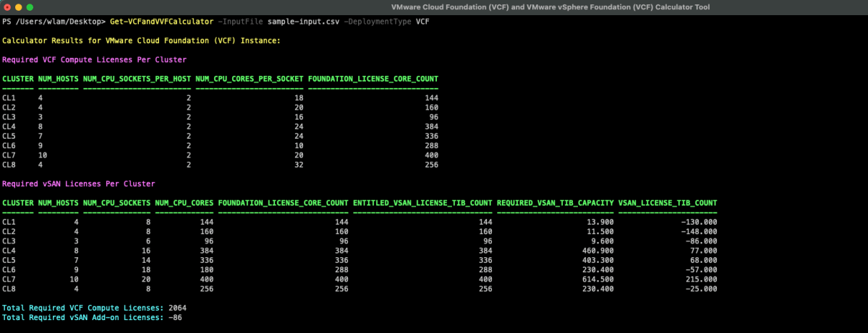
Task: Click the "Calculator Results for VMware Cloud Foundation" line
Action: (141, 40)
